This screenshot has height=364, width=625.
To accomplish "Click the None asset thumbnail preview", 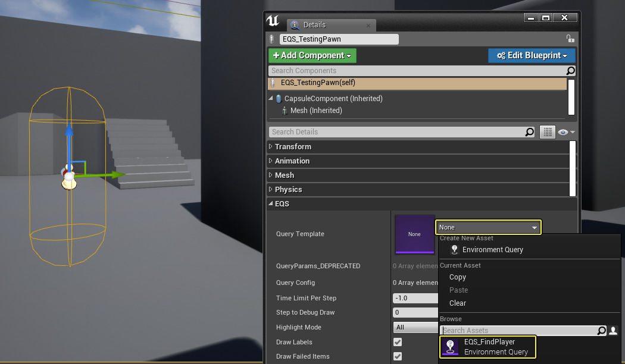I will [x=414, y=234].
